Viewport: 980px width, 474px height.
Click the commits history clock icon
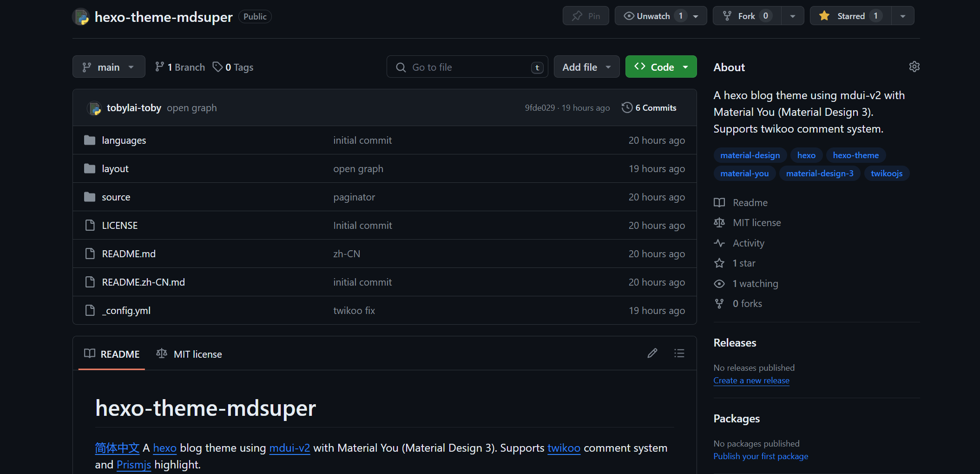627,107
